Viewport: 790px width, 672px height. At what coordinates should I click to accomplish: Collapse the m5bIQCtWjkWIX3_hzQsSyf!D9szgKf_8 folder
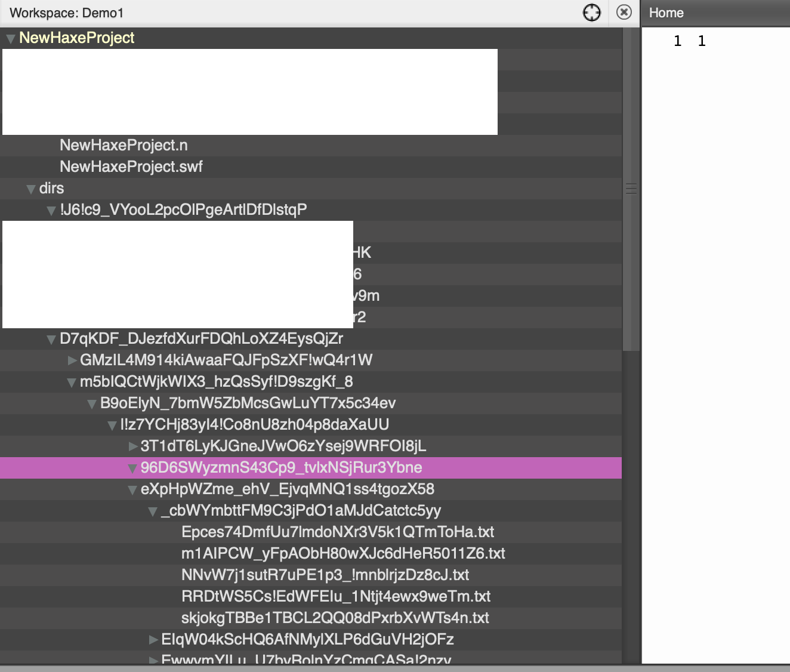(x=71, y=381)
